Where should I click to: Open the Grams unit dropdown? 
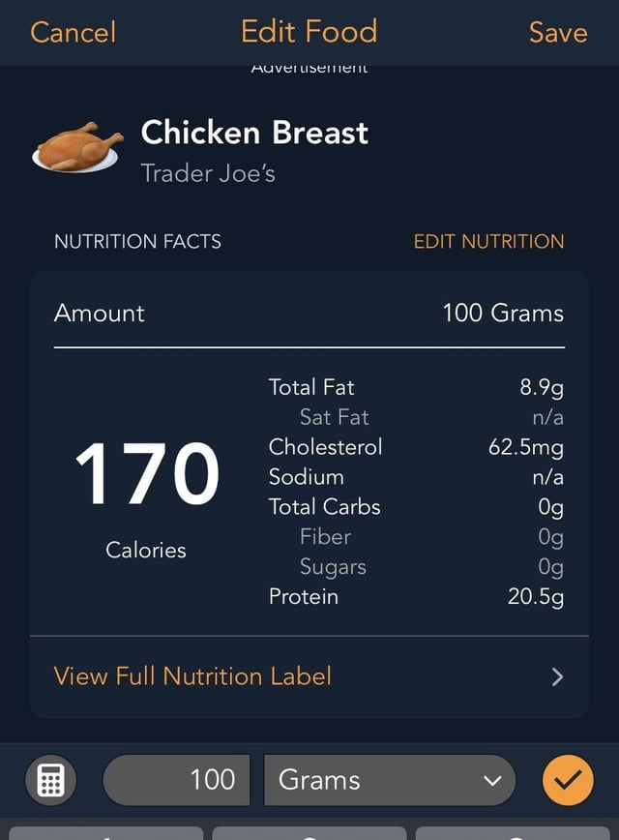pyautogui.click(x=390, y=780)
